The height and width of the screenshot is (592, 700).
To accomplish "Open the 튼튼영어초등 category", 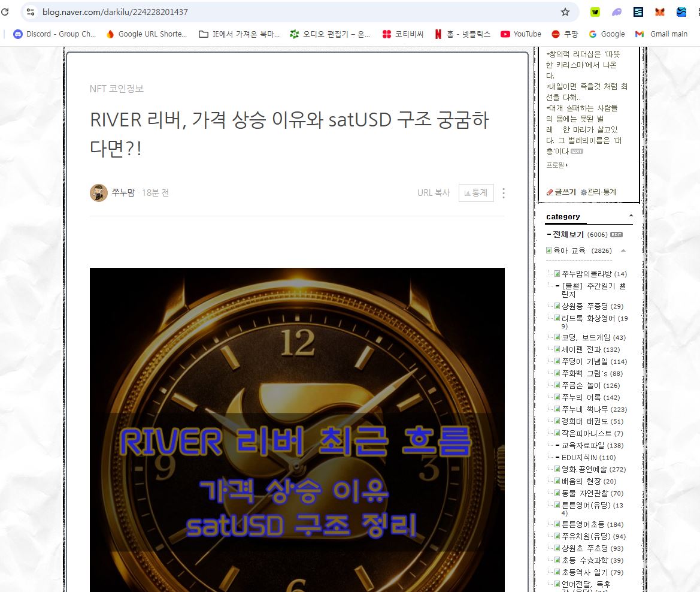I will pos(583,524).
